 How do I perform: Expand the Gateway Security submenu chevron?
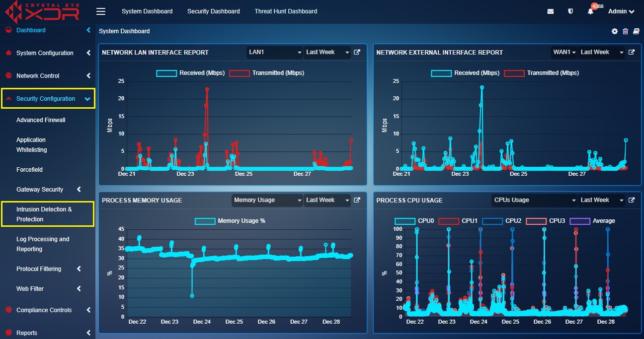click(79, 190)
